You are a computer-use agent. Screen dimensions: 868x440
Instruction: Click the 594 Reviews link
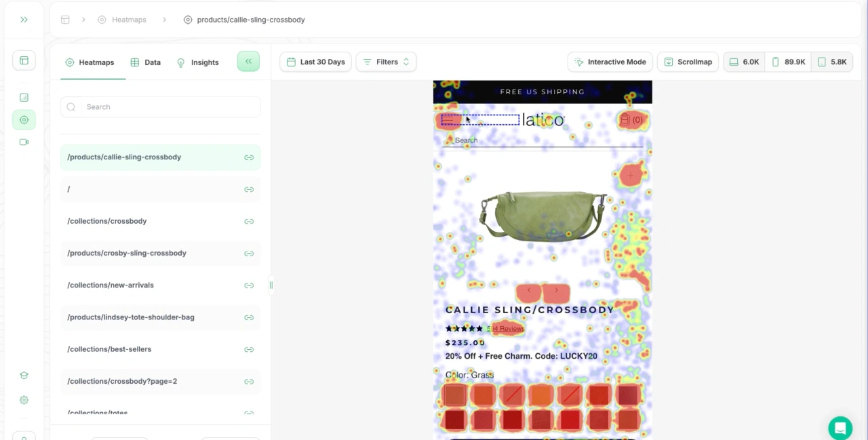pos(505,329)
